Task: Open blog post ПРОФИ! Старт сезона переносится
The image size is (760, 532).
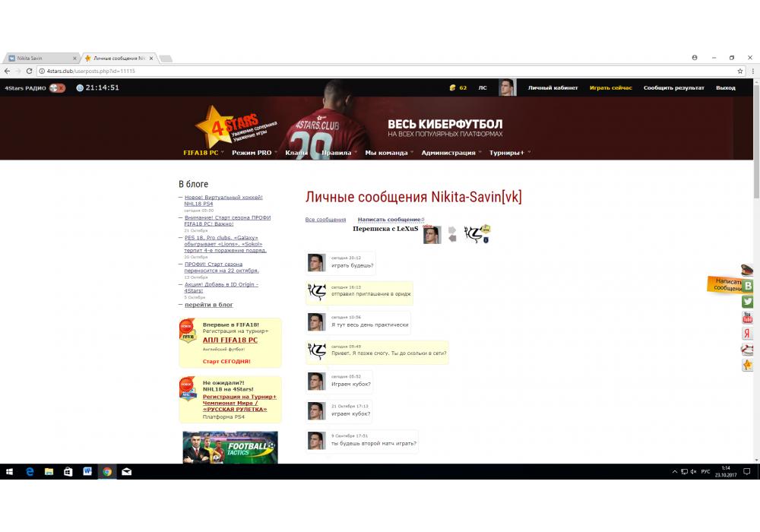Action: [x=221, y=268]
